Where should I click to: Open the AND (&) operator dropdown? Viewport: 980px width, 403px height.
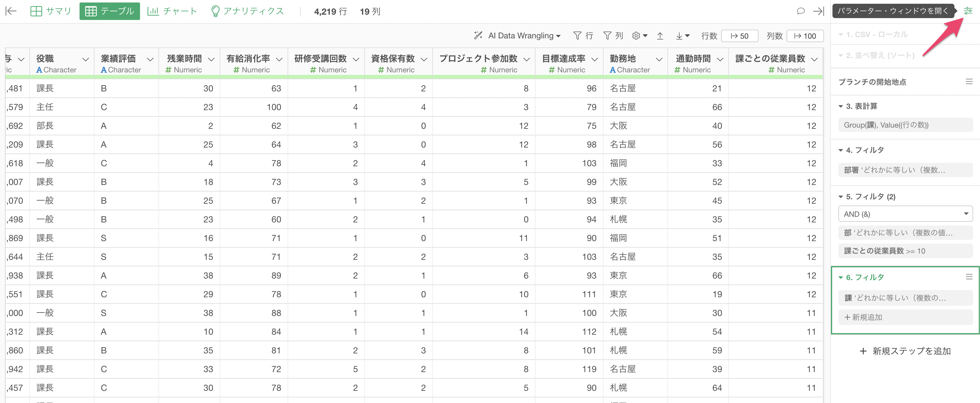click(905, 214)
